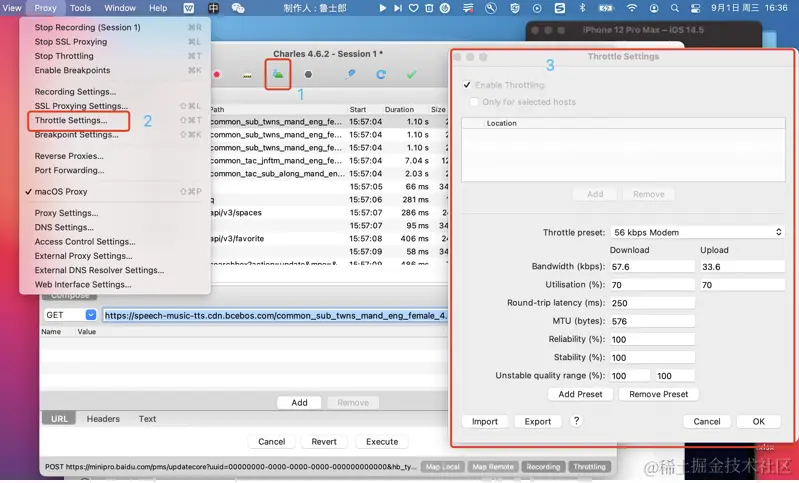Image resolution: width=799 pixels, height=483 pixels.
Task: Click Cancel button in compose panel
Action: tap(272, 442)
